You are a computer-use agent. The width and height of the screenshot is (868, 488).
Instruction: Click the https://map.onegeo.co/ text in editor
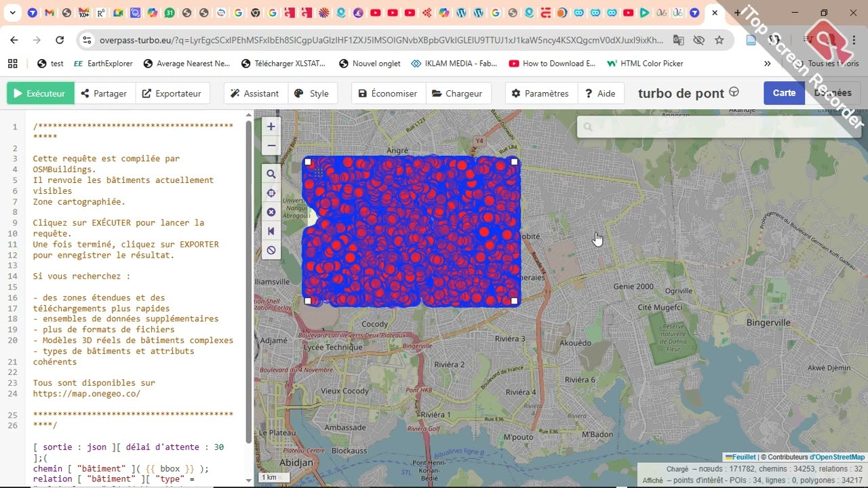tap(86, 394)
